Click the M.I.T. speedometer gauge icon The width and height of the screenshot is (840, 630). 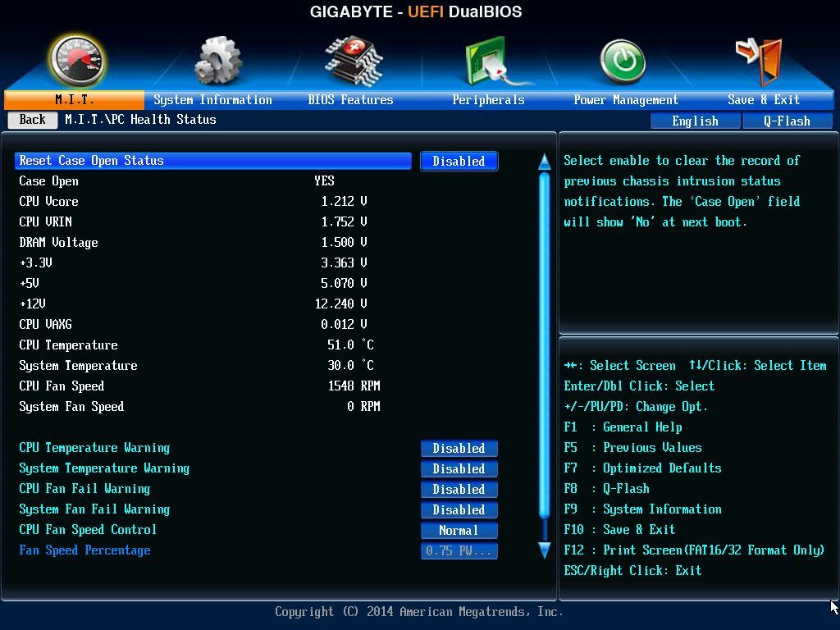point(76,61)
